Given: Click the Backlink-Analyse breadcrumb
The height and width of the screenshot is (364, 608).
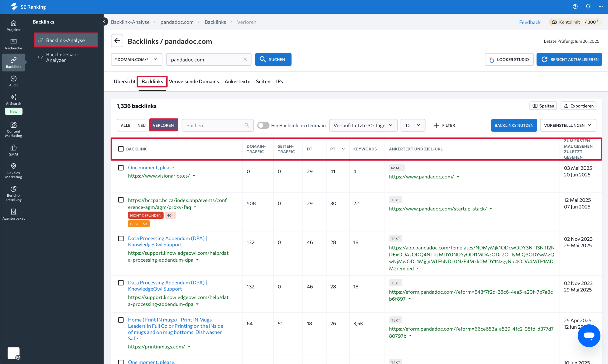Looking at the screenshot, I should pyautogui.click(x=130, y=22).
